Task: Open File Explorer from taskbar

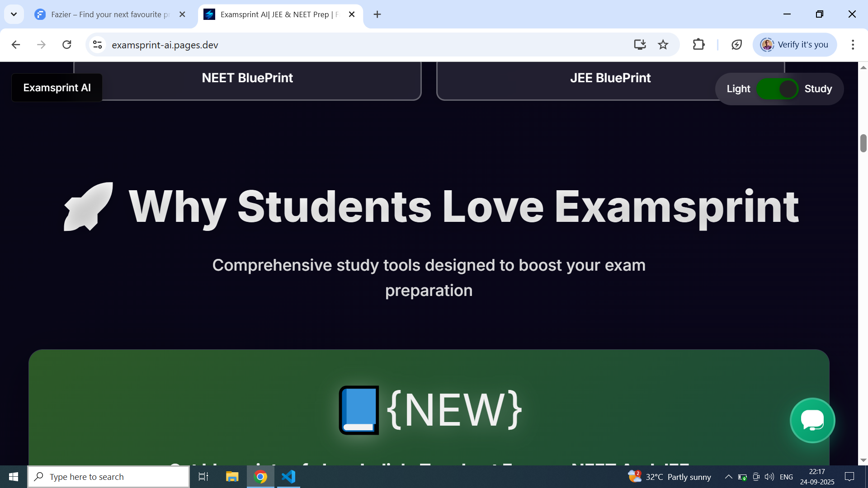Action: pyautogui.click(x=232, y=477)
